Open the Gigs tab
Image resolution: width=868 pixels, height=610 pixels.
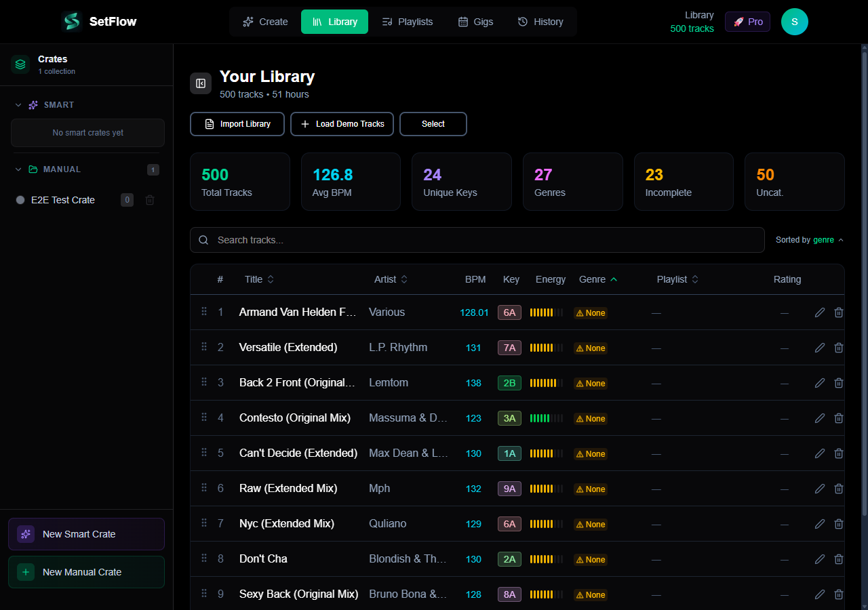(x=475, y=21)
